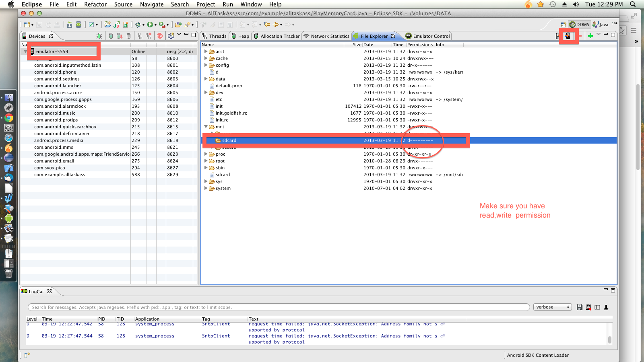The height and width of the screenshot is (362, 644).
Task: Toggle LogCat scroll lock down-arrow icon
Action: click(x=606, y=307)
